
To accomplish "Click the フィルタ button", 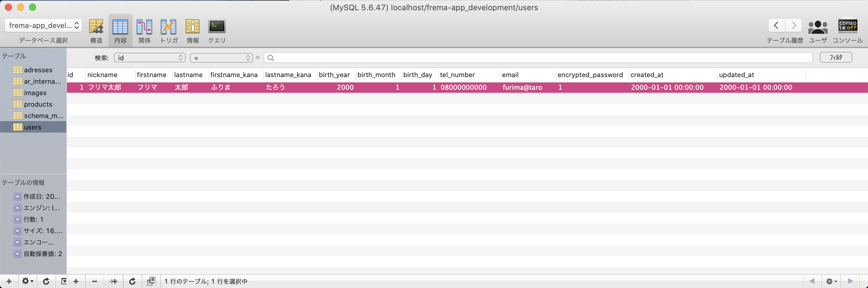I will click(836, 57).
